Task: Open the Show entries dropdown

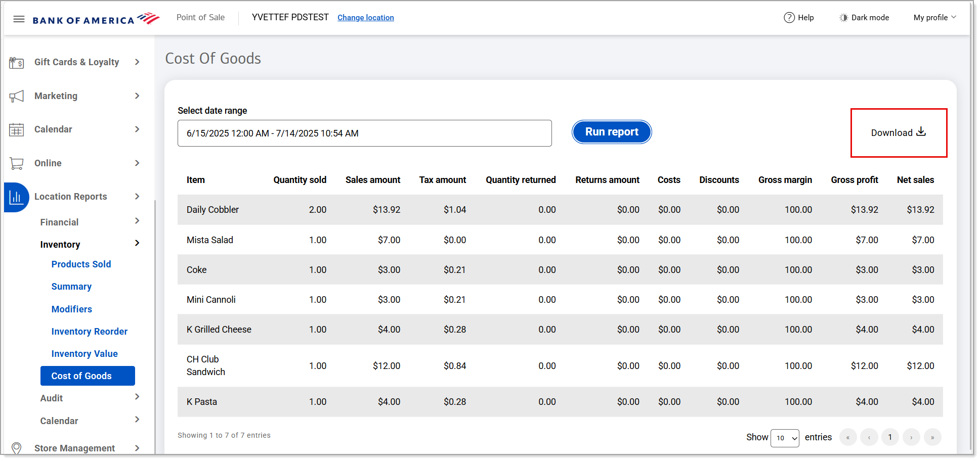Action: pos(785,438)
